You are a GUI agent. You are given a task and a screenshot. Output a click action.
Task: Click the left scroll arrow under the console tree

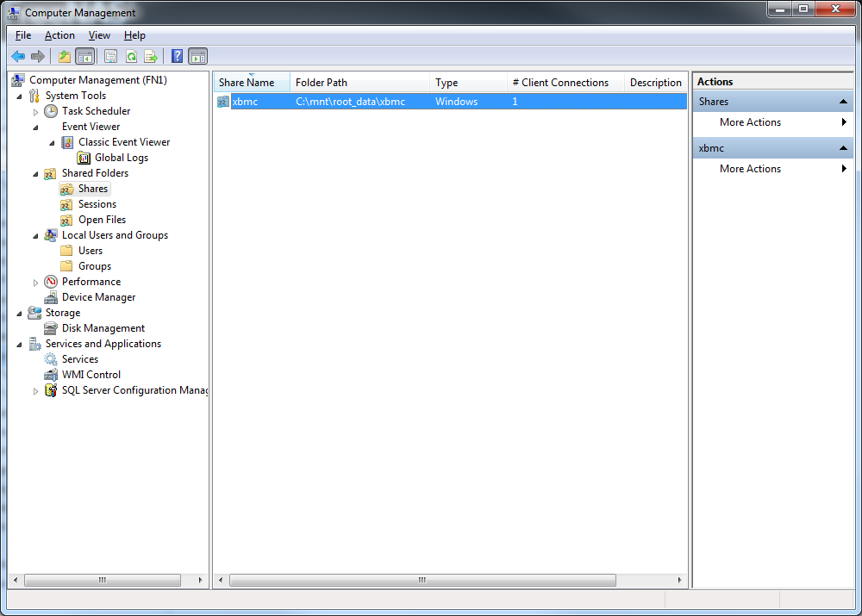coord(16,581)
